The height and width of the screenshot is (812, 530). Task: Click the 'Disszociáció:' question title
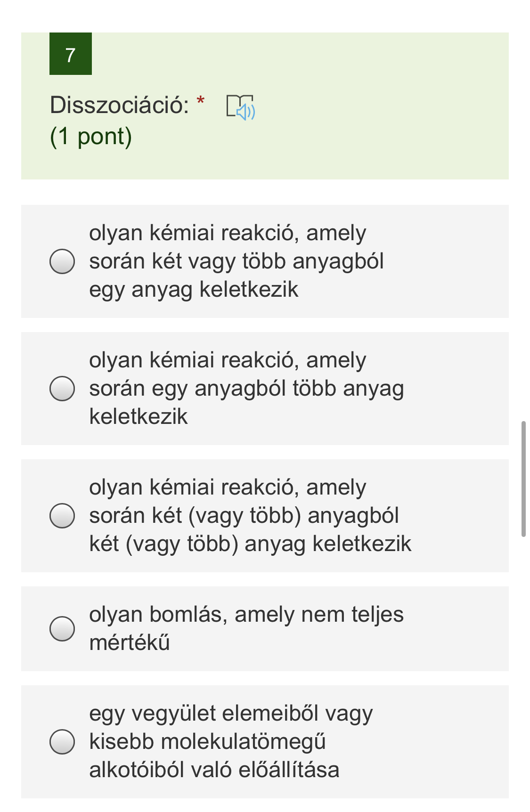pos(120,105)
